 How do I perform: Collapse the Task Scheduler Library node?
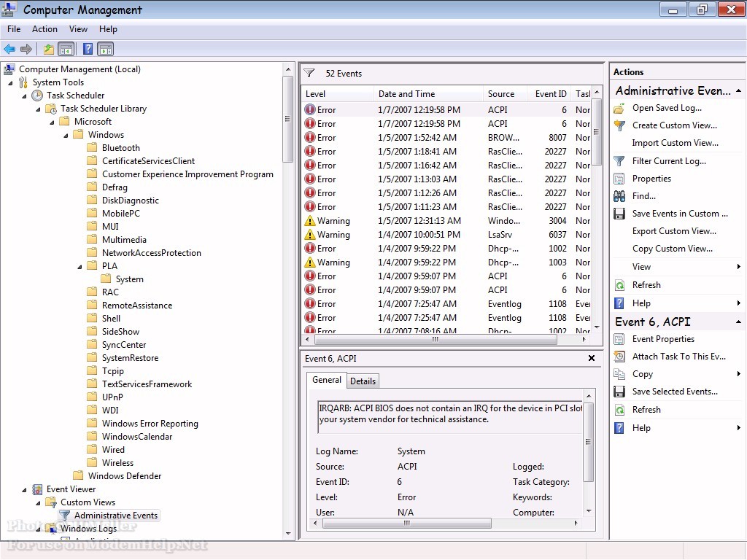click(38, 109)
